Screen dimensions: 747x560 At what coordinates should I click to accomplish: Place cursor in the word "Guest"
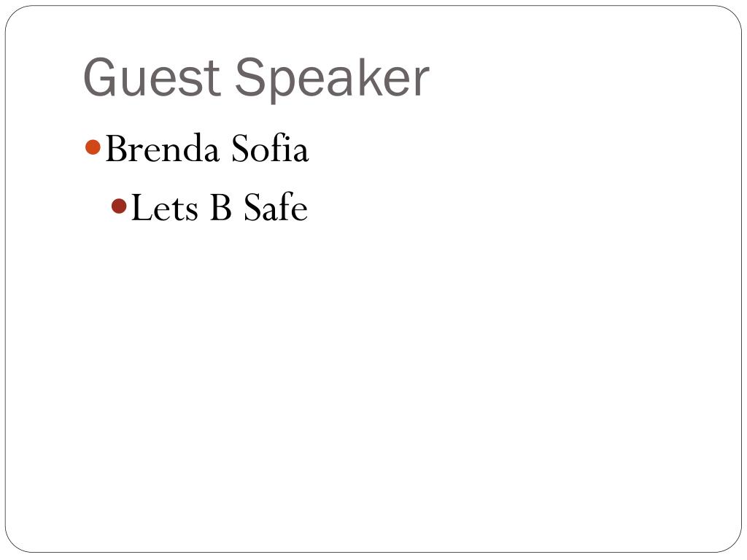click(x=151, y=77)
